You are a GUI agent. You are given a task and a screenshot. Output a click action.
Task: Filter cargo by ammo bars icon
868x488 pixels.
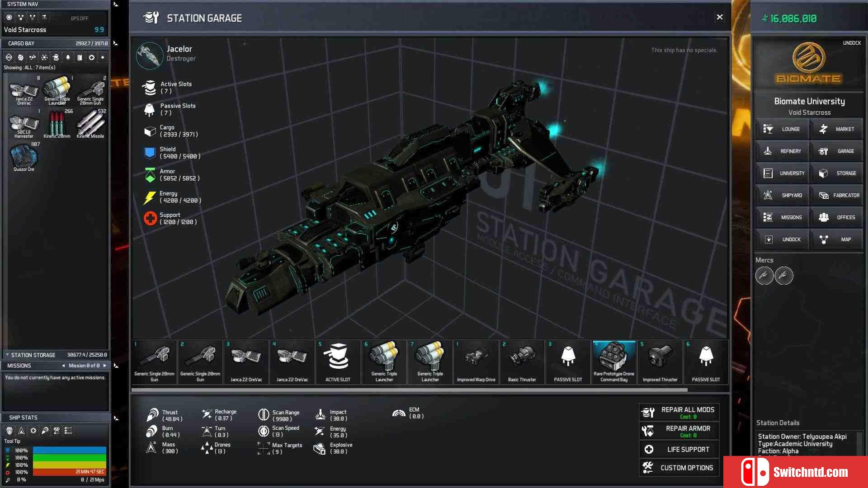click(80, 57)
